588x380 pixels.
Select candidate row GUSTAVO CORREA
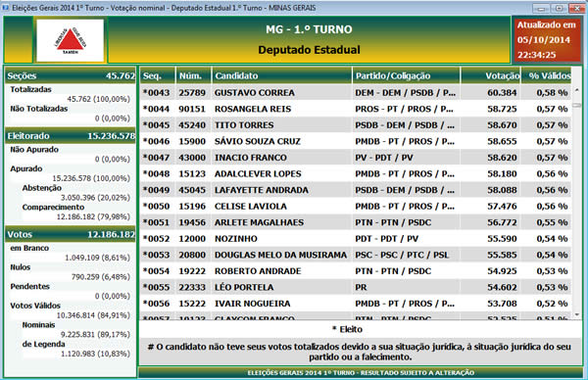(356, 93)
